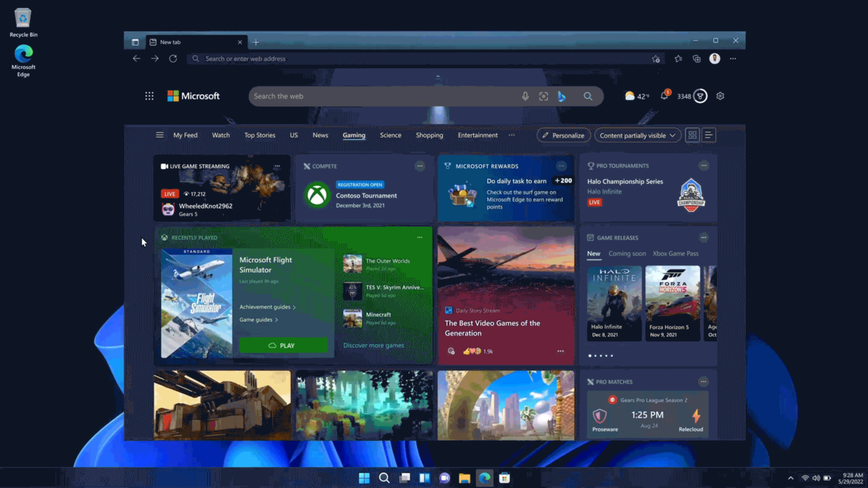This screenshot has height=488, width=868.
Task: Toggle the informational feed layout with hamburger icon
Action: [160, 135]
